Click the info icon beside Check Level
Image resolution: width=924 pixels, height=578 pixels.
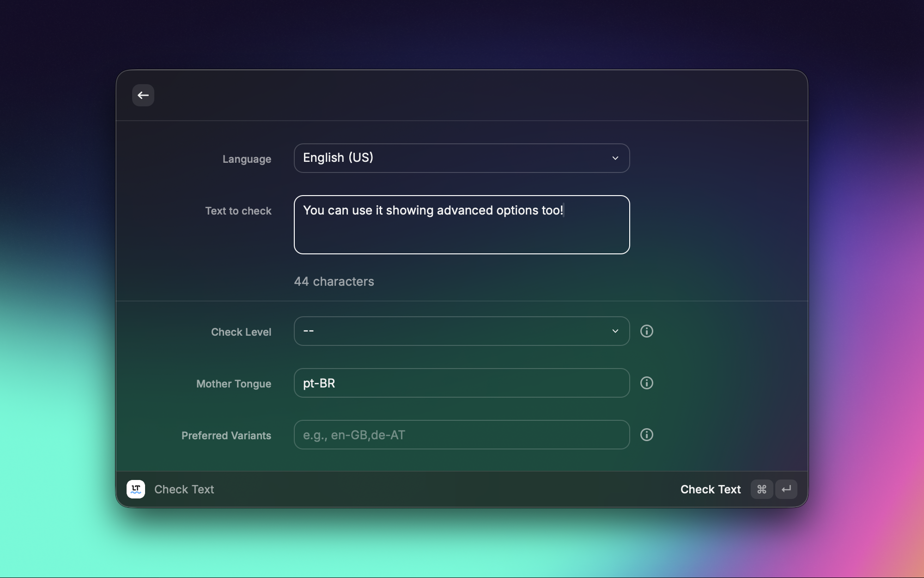(646, 331)
